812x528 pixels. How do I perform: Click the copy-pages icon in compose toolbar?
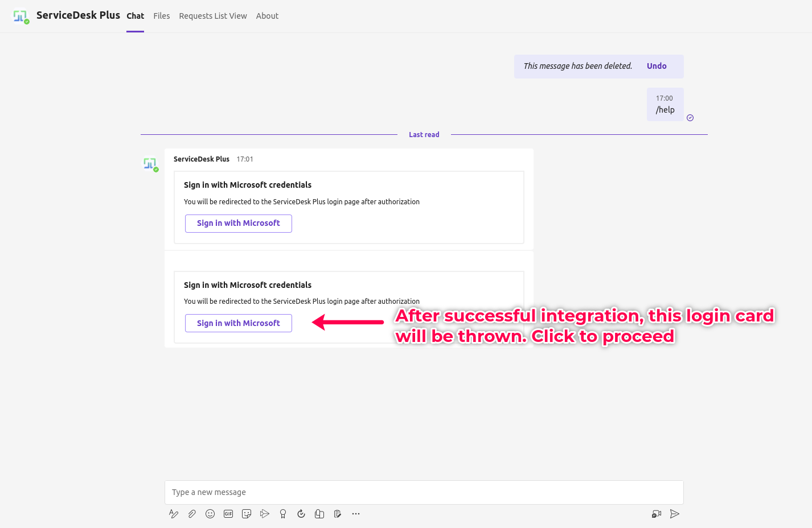click(x=319, y=514)
